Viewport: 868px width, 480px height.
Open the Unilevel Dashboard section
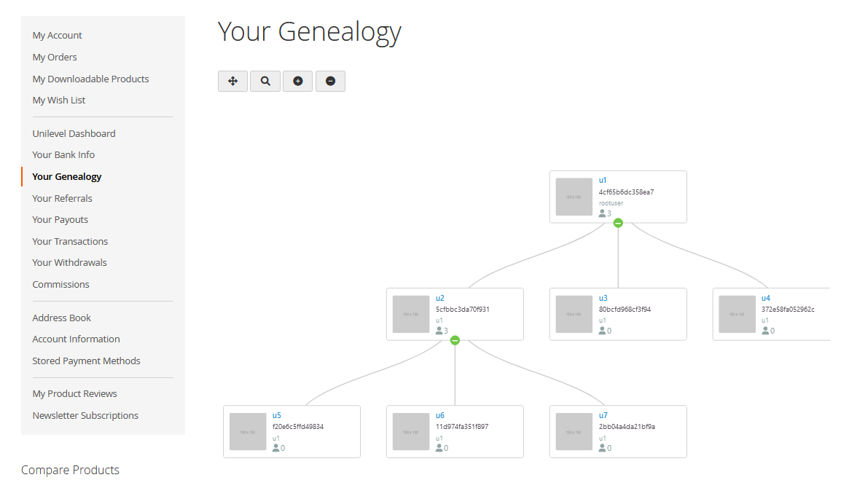(x=74, y=133)
